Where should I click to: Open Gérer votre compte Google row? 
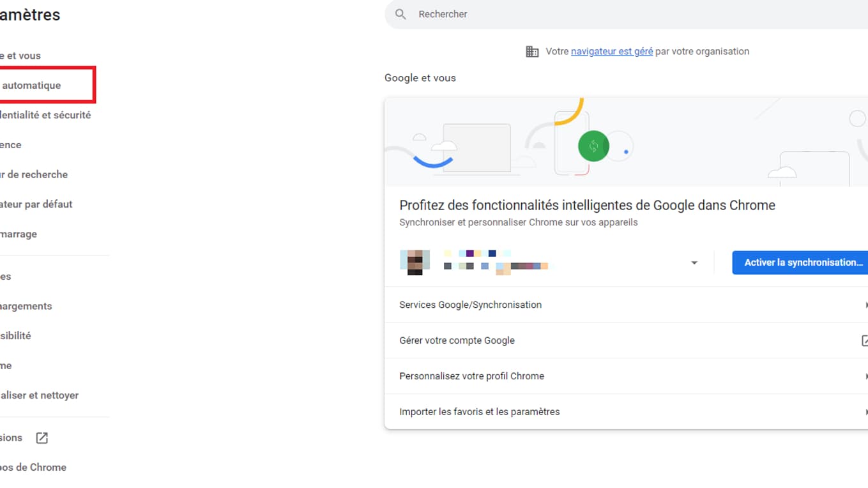pyautogui.click(x=626, y=340)
